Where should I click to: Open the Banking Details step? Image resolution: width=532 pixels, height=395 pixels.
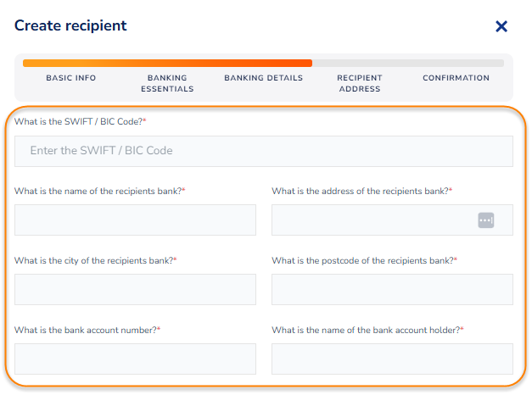(263, 78)
